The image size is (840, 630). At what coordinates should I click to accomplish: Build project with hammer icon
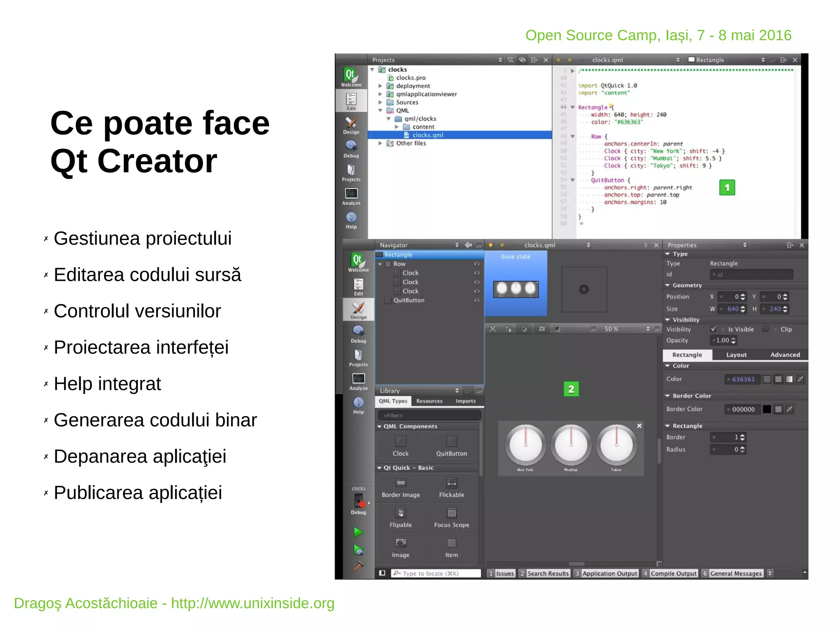tap(358, 566)
